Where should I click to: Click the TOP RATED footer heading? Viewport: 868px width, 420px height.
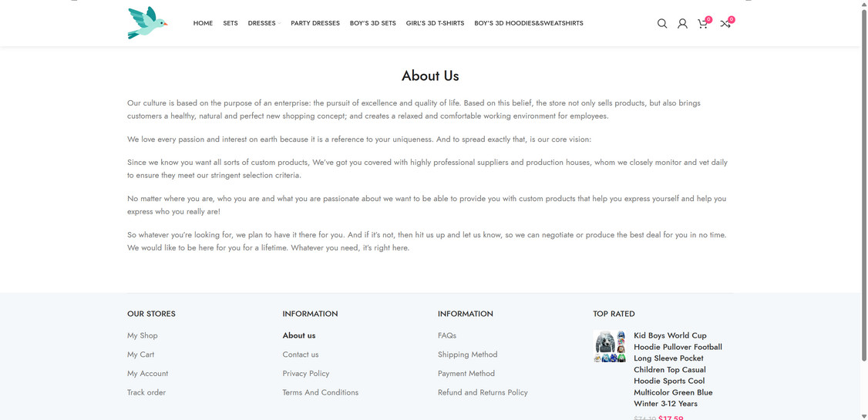[614, 314]
